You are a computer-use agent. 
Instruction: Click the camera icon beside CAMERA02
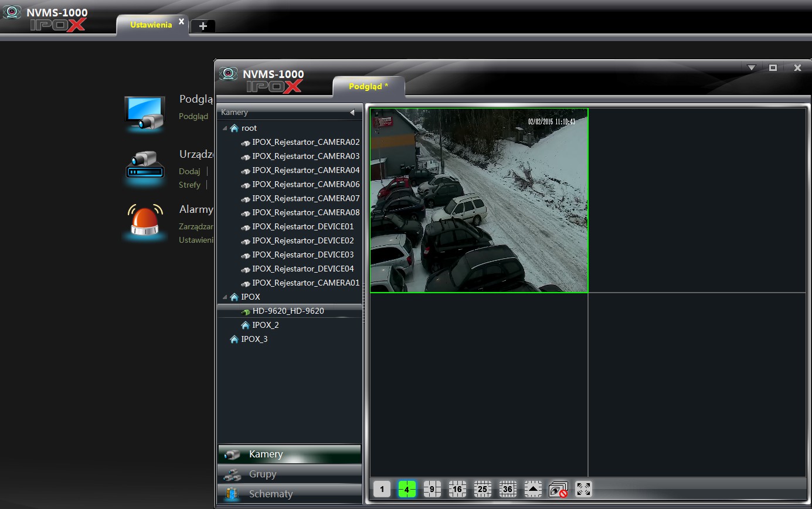click(246, 142)
